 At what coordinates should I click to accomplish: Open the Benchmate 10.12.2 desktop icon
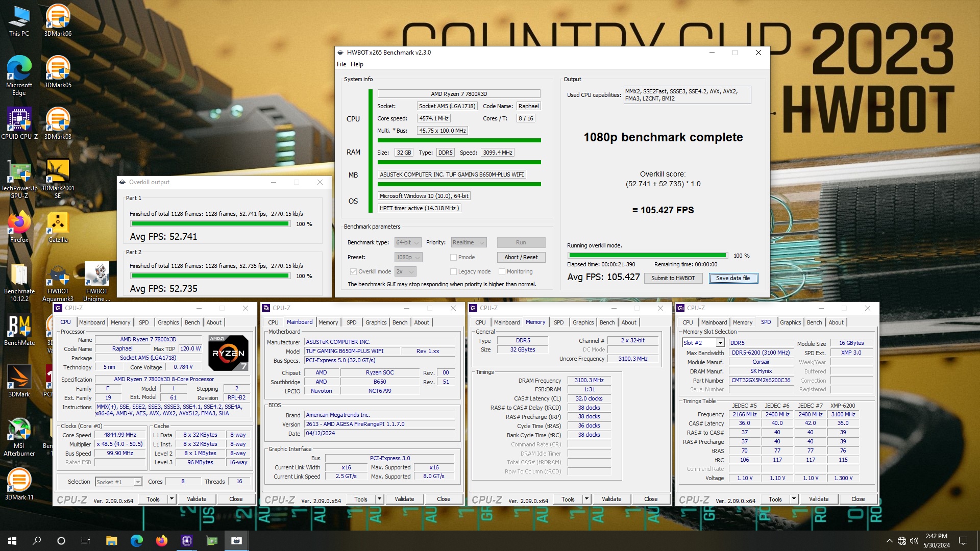(19, 283)
